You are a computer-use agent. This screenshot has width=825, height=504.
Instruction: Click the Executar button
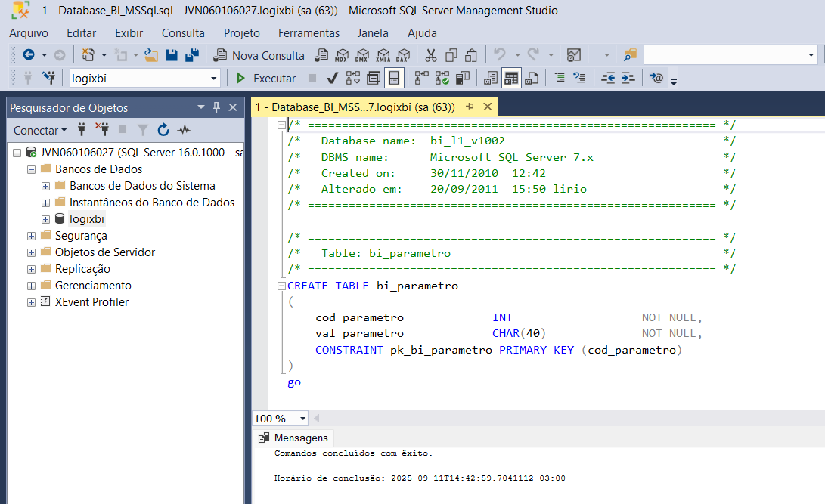[x=265, y=79]
